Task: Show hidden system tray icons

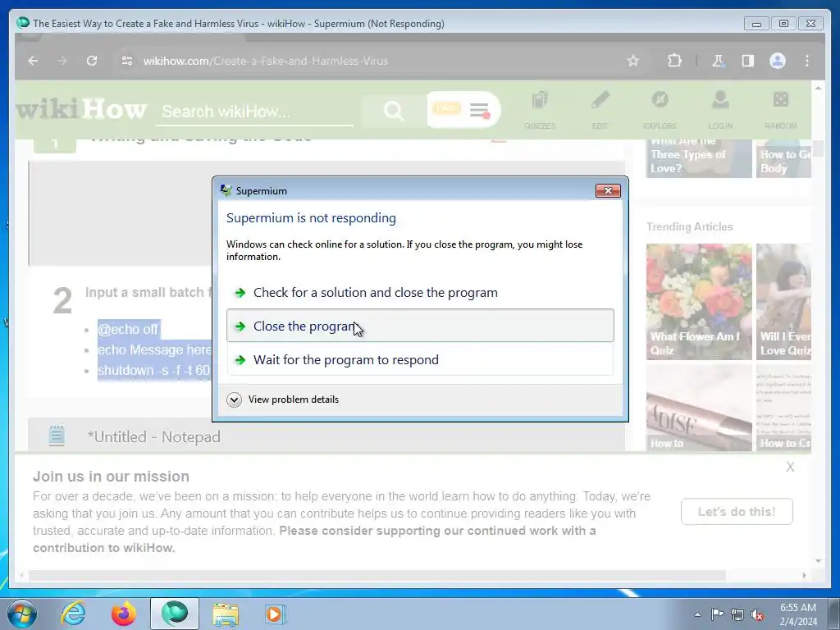Action: pyautogui.click(x=697, y=614)
